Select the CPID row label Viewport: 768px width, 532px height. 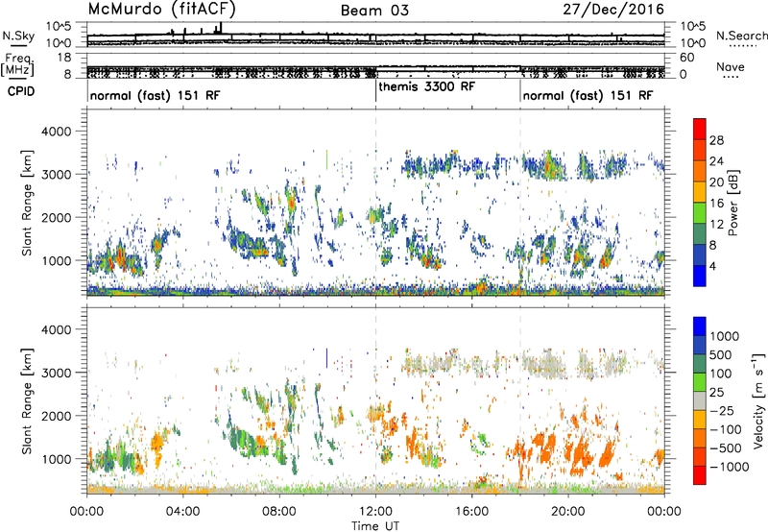coord(21,91)
